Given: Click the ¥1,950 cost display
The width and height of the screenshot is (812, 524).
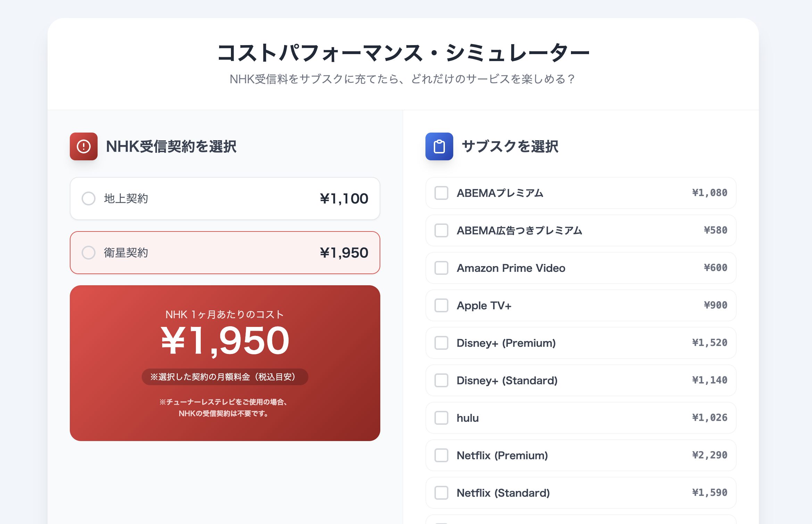Looking at the screenshot, I should click(x=225, y=340).
